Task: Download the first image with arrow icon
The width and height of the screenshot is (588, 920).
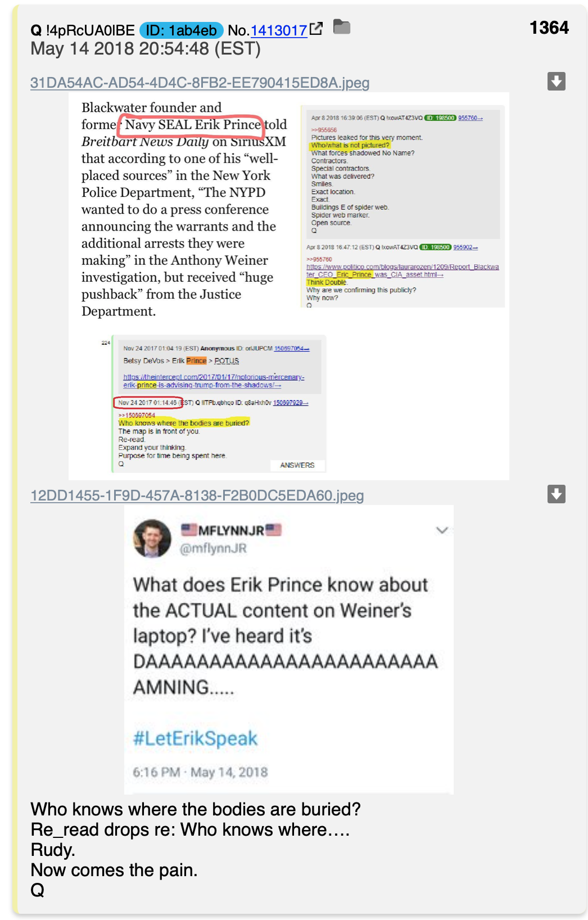Action: pos(557,82)
